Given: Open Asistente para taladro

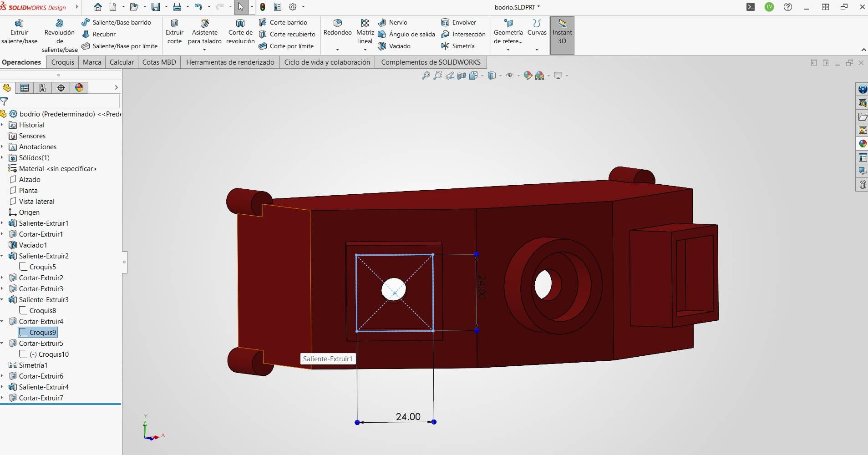Looking at the screenshot, I should tap(205, 32).
